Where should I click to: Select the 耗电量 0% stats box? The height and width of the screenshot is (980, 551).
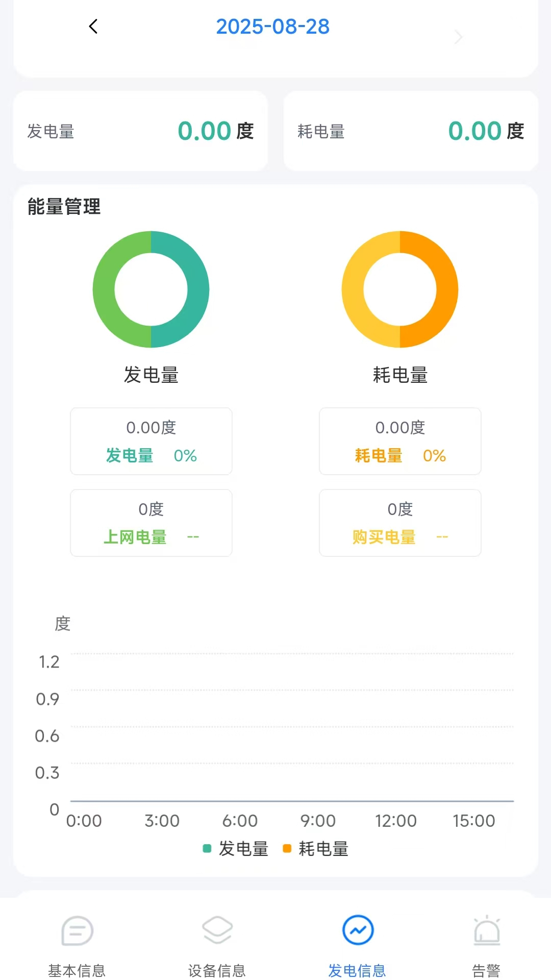[x=400, y=441]
